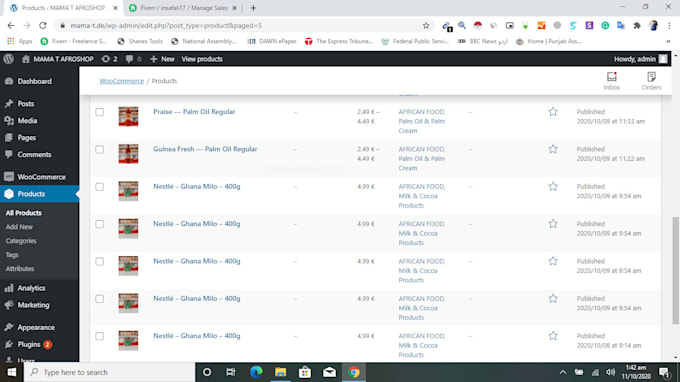This screenshot has width=680, height=382.
Task: Open the volume control in system tray
Action: [611, 372]
